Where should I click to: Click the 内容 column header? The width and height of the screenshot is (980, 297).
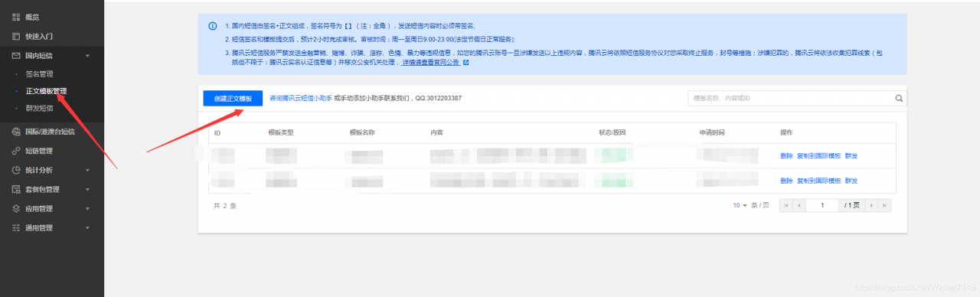pyautogui.click(x=436, y=132)
